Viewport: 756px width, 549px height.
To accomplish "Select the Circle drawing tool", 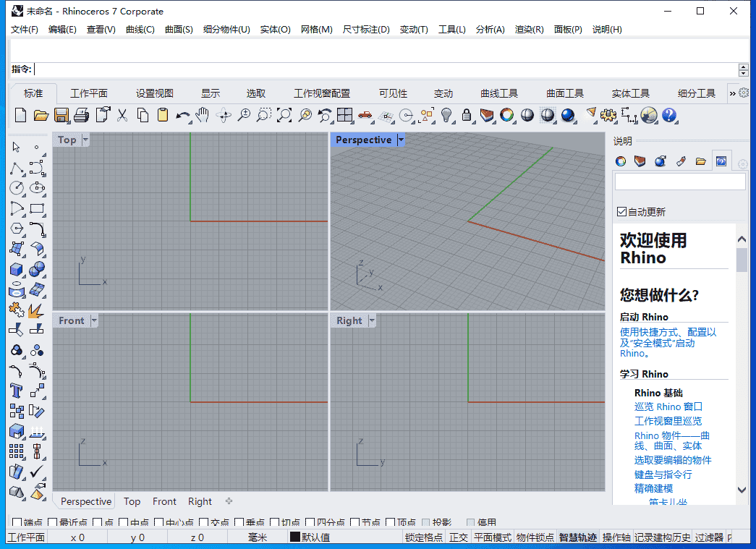I will click(16, 188).
